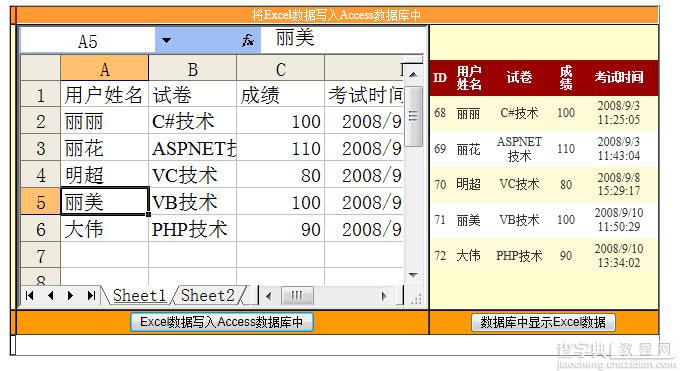Click the fx insert function icon
The height and width of the screenshot is (371, 689).
coord(248,40)
